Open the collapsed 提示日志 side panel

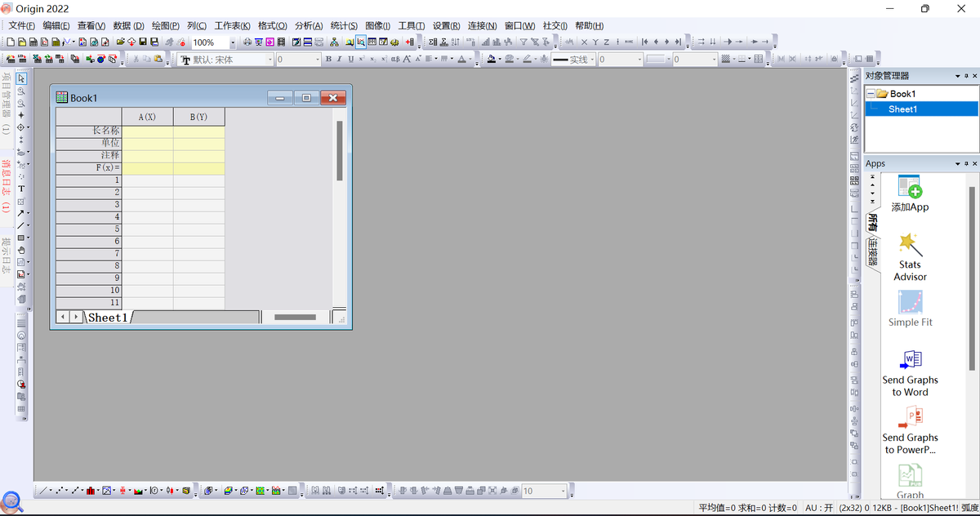7,255
